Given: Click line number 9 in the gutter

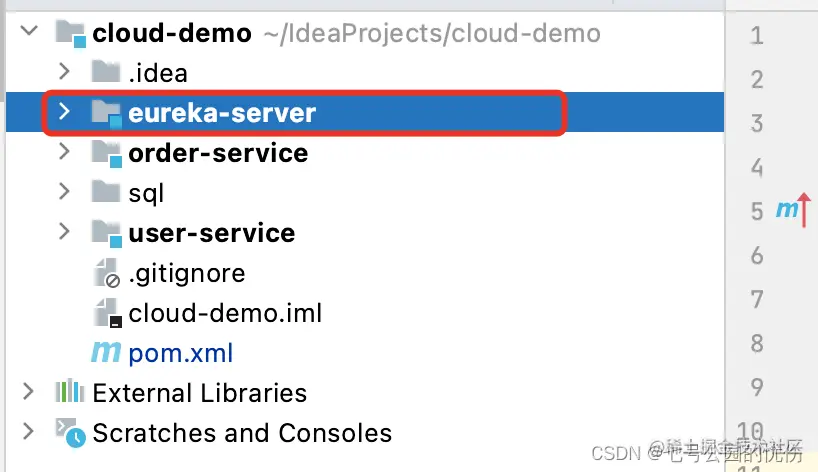Looking at the screenshot, I should (x=757, y=386).
